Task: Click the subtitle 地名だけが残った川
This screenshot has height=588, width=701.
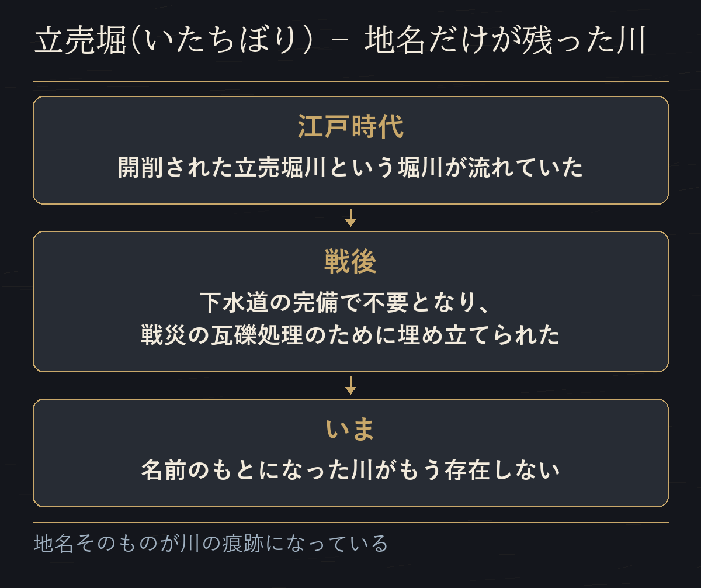Action: point(505,41)
